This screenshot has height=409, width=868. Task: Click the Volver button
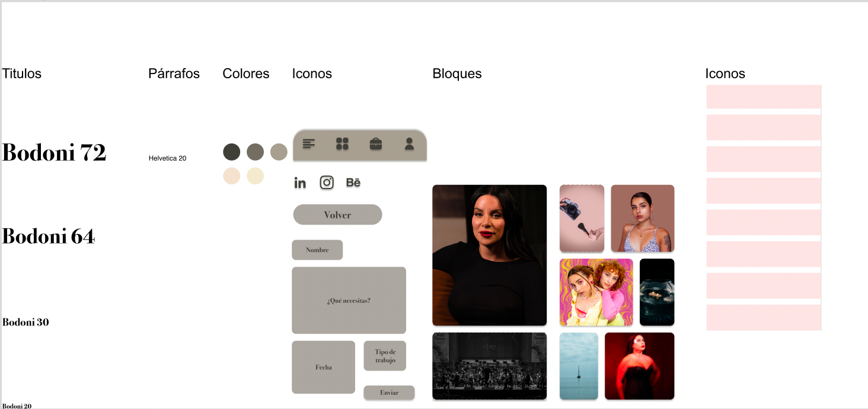[337, 215]
